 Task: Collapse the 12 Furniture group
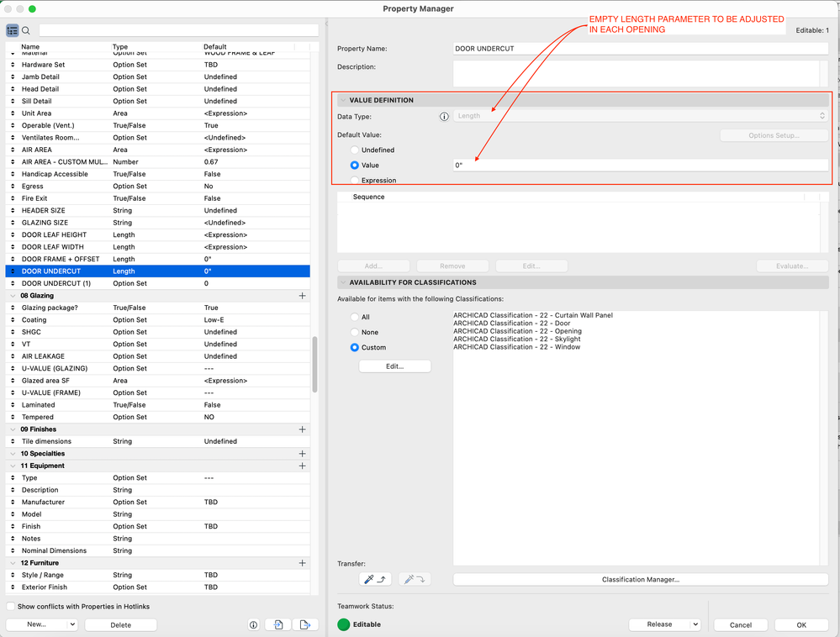tap(13, 563)
